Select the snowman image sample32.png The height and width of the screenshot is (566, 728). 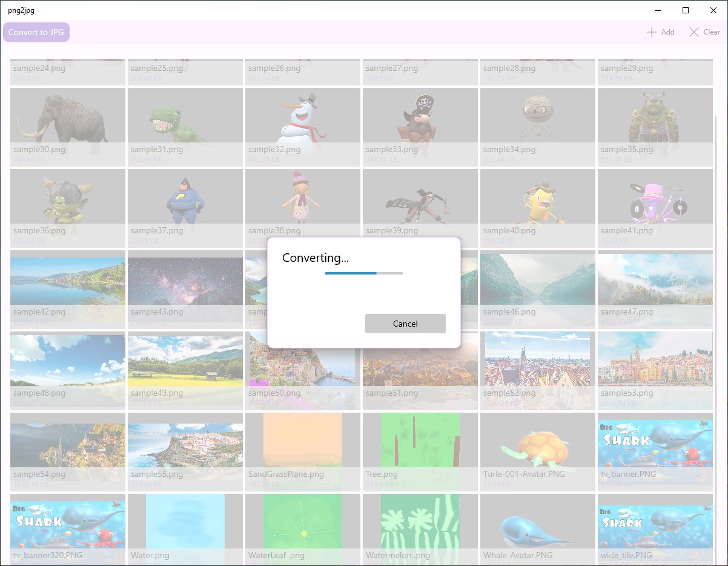point(303,127)
